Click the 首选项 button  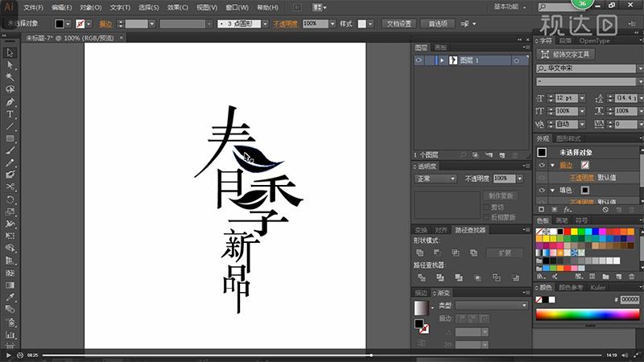[x=438, y=24]
